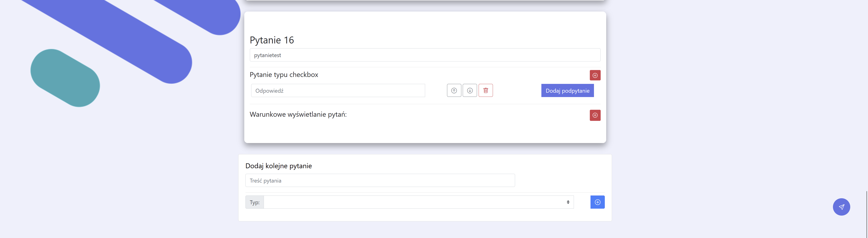868x238 pixels.
Task: Click the Dodaj podpytanie button
Action: click(x=567, y=91)
